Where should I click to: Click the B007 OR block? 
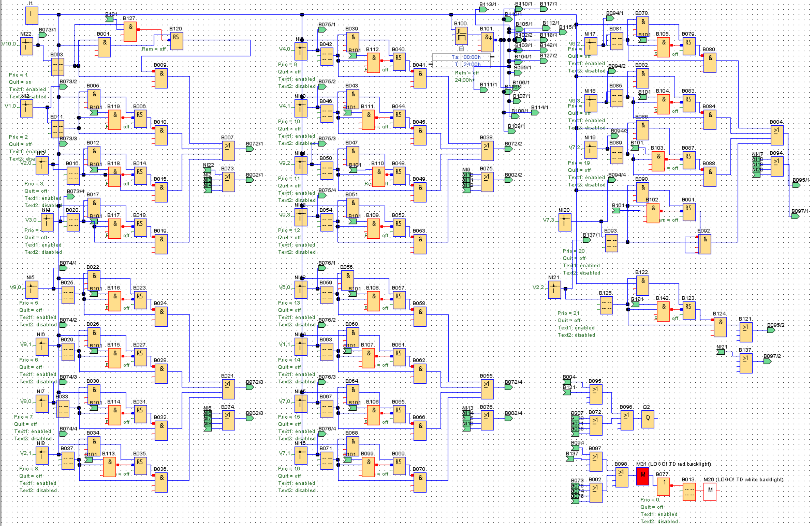click(228, 151)
